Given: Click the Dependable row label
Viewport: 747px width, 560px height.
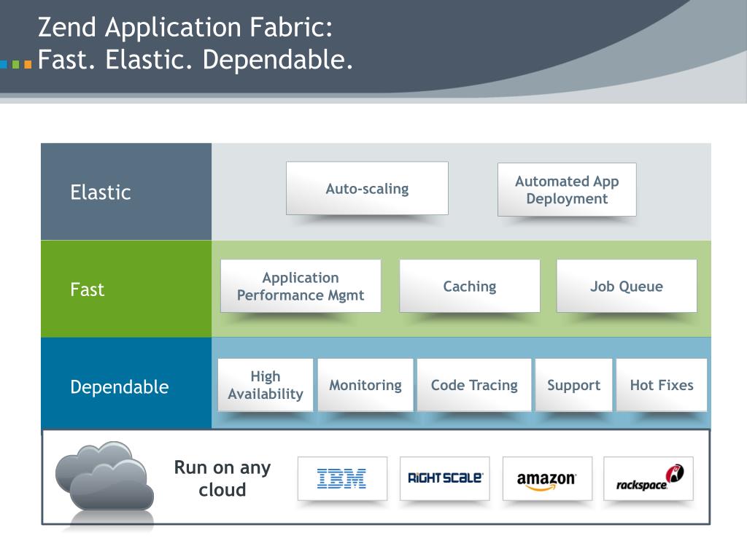Looking at the screenshot, I should pyautogui.click(x=119, y=386).
